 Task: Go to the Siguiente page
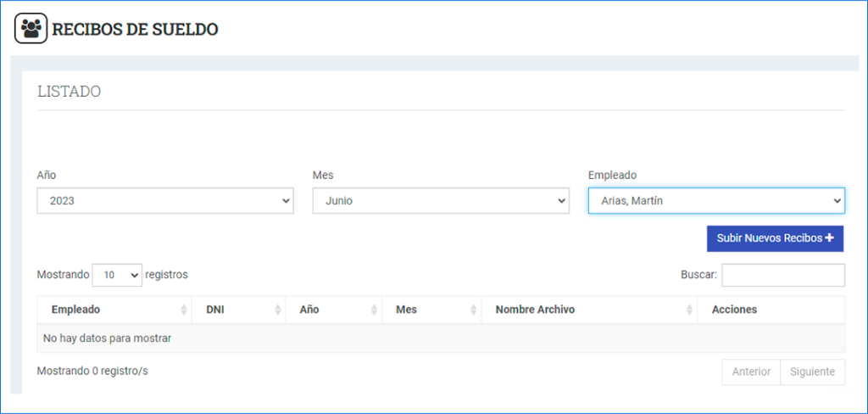[x=812, y=372]
